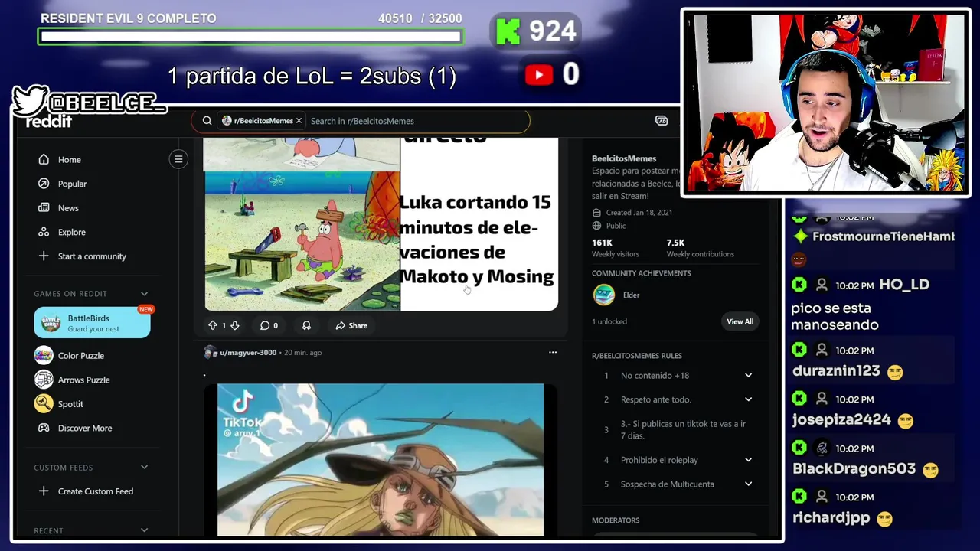Click duraznin123 username in chat
The height and width of the screenshot is (551, 980).
[x=836, y=371]
